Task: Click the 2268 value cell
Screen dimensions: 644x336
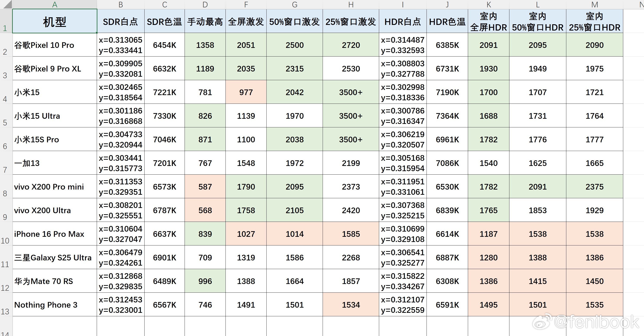Action: 351,257
